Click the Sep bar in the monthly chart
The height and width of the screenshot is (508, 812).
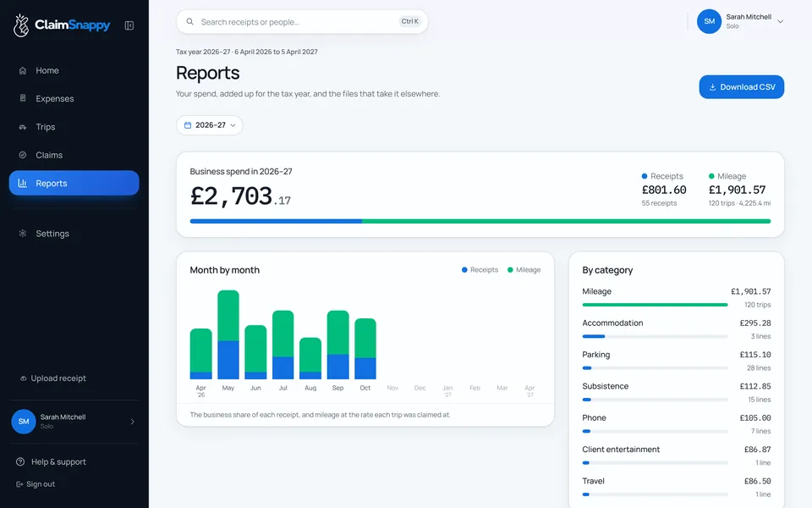(x=338, y=345)
